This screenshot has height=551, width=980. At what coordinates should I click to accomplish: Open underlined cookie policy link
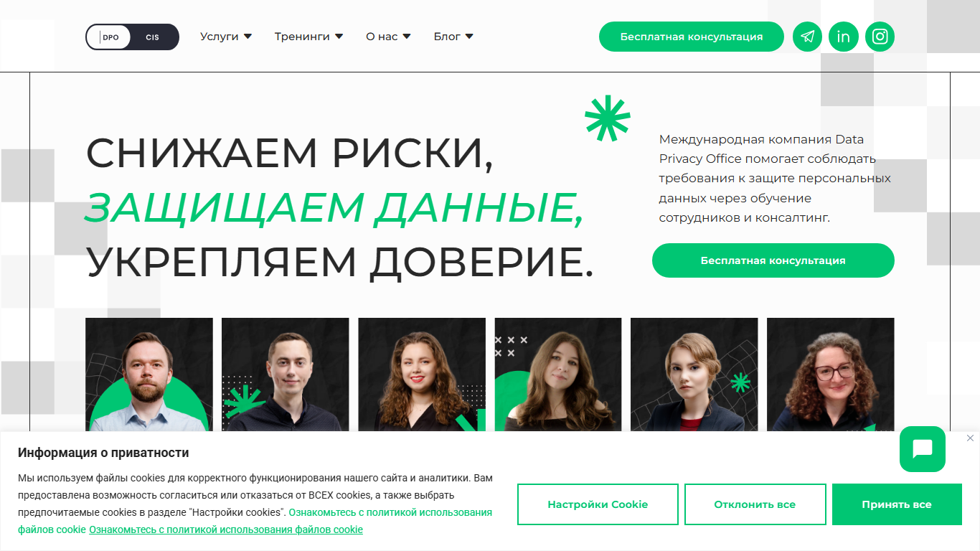pyautogui.click(x=226, y=529)
